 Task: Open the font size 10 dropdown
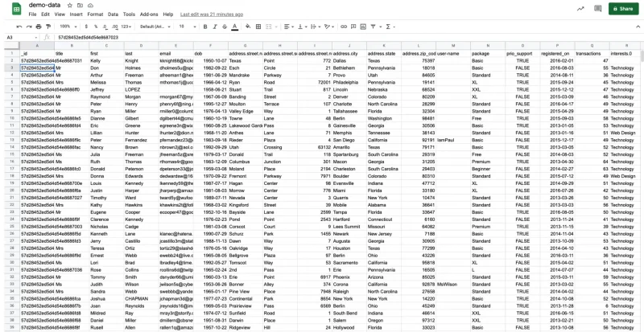click(188, 27)
